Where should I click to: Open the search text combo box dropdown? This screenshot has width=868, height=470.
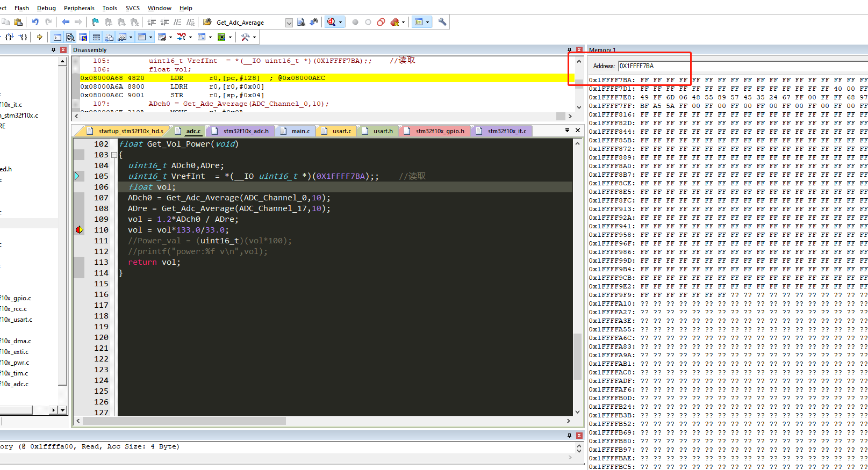tap(289, 23)
